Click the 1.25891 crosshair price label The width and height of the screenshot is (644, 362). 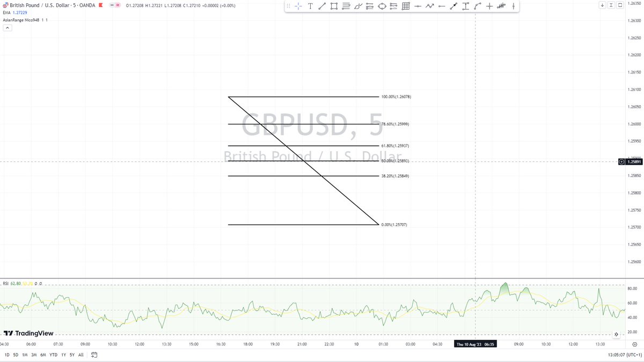tap(634, 161)
